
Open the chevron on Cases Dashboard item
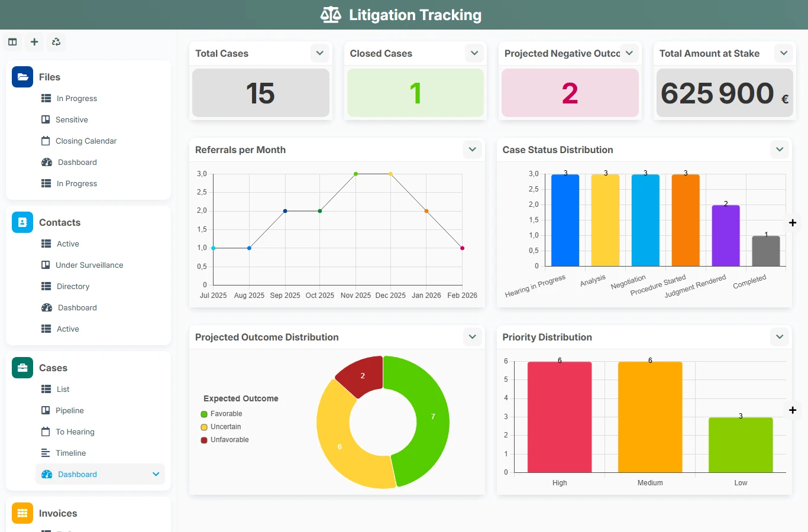(156, 474)
